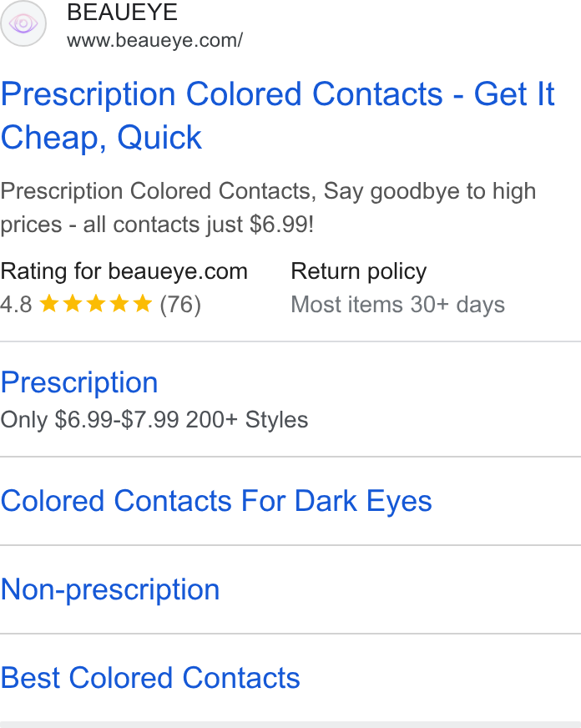Viewport: 581px width, 728px height.
Task: Open the Prescription Colored Contacts headline link
Action: click(x=277, y=115)
